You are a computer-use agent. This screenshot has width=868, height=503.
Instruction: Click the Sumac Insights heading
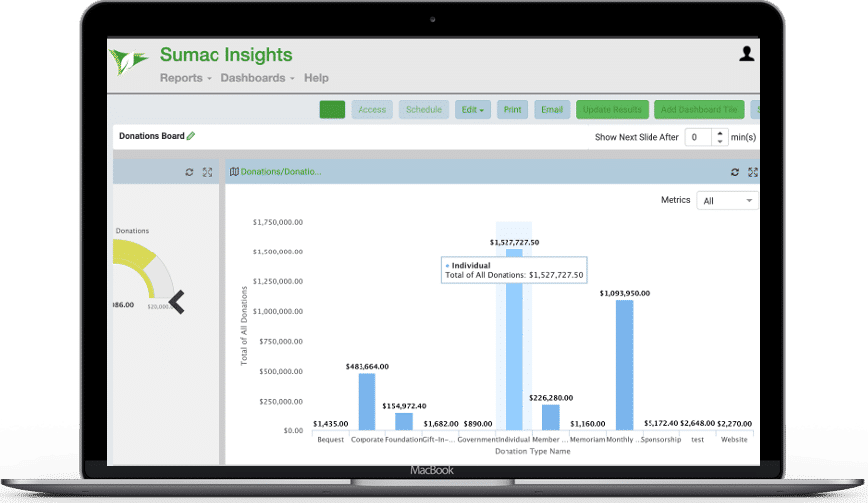point(225,55)
